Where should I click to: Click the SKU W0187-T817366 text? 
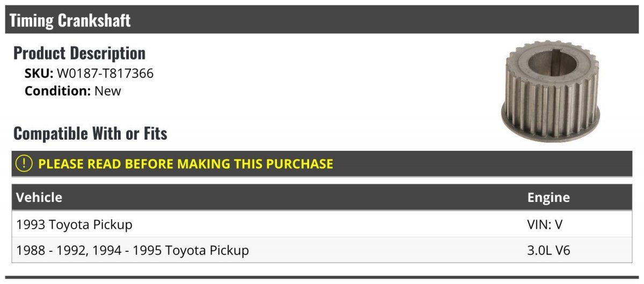89,74
